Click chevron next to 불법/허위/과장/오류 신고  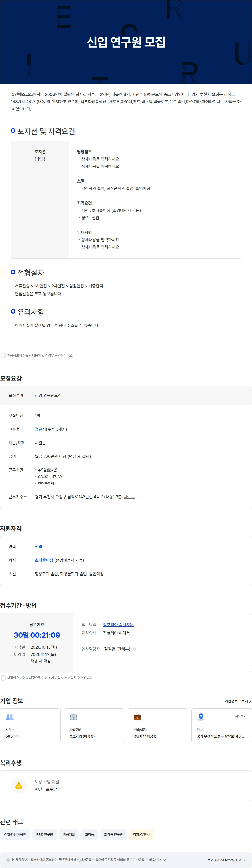tap(245, 860)
